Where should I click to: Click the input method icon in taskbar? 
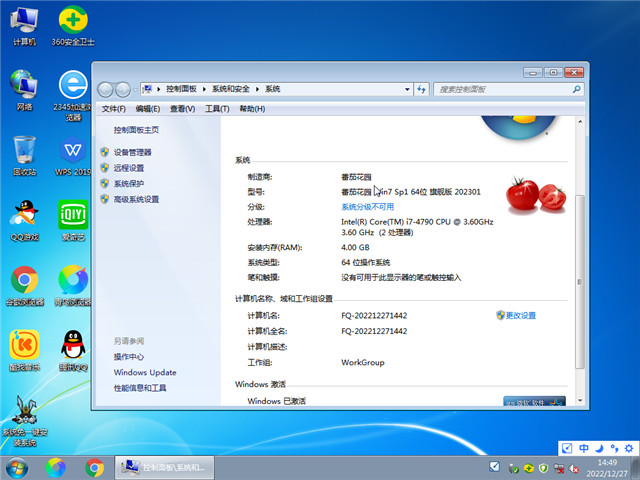point(494,467)
